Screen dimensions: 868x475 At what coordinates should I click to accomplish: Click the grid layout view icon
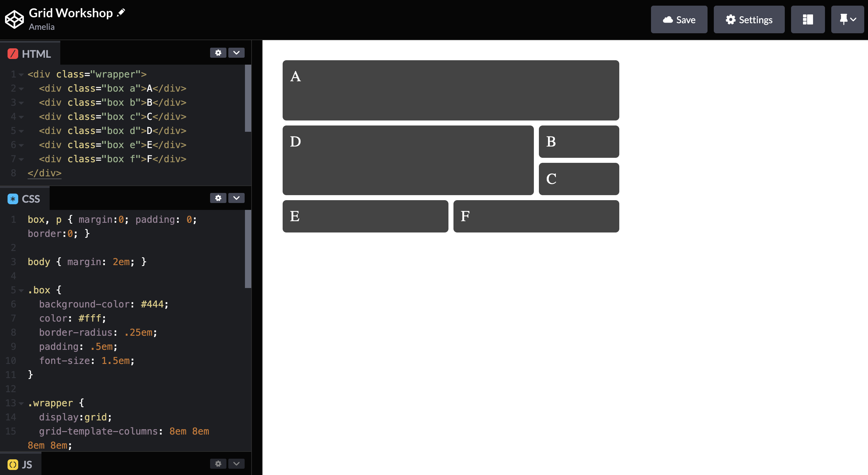pyautogui.click(x=808, y=20)
